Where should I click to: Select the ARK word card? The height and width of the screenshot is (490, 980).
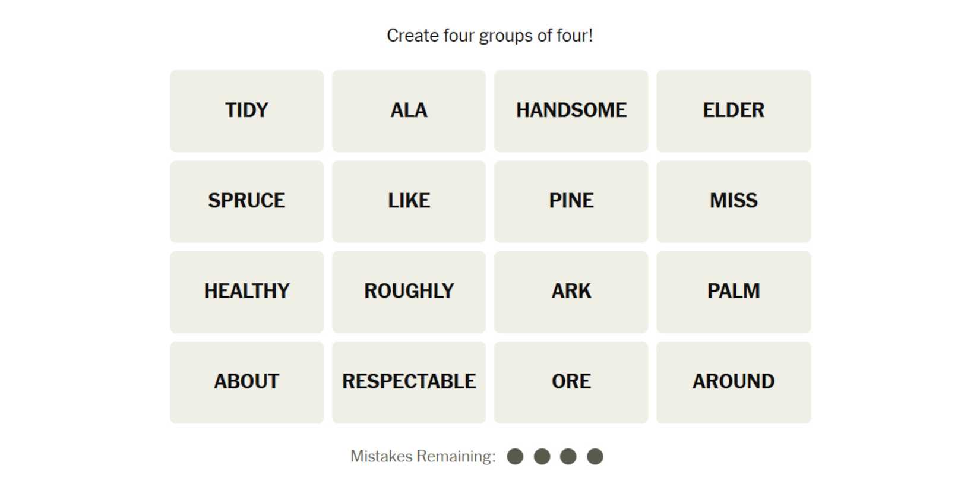point(571,291)
